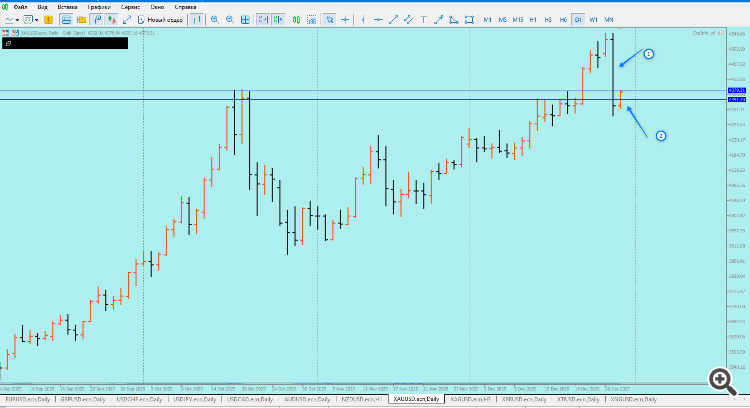This screenshot has width=750, height=408.
Task: Click the fullscreen diagonal arrows icon
Action: [x=127, y=20]
